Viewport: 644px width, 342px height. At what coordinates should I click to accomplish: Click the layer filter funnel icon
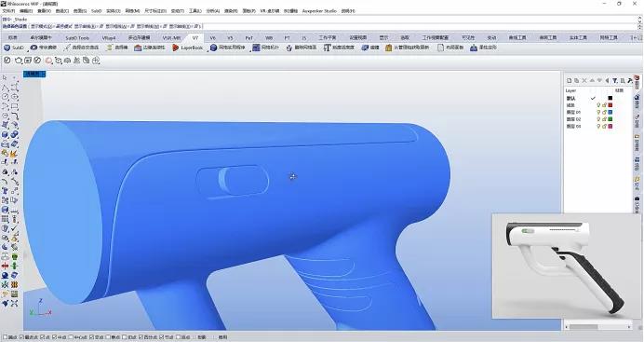coord(615,81)
